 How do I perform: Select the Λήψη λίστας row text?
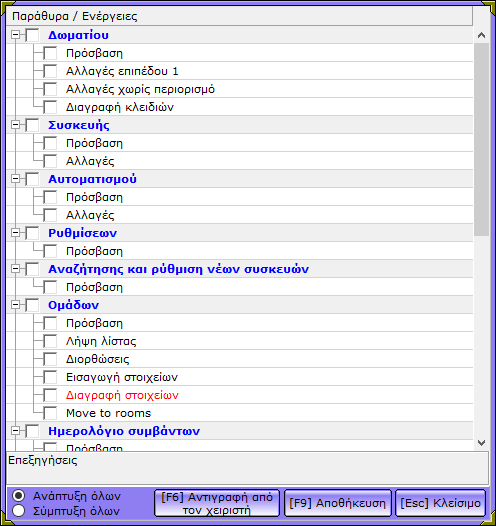(x=101, y=341)
